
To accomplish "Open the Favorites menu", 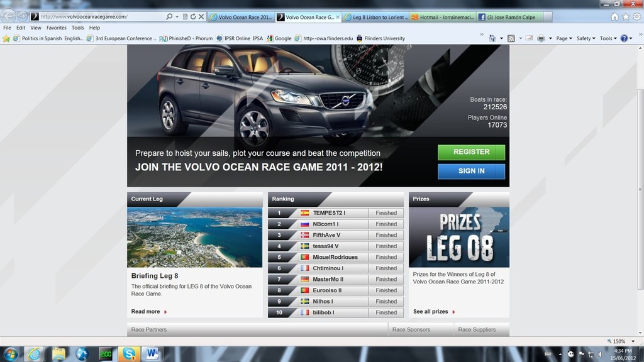I will (x=56, y=28).
